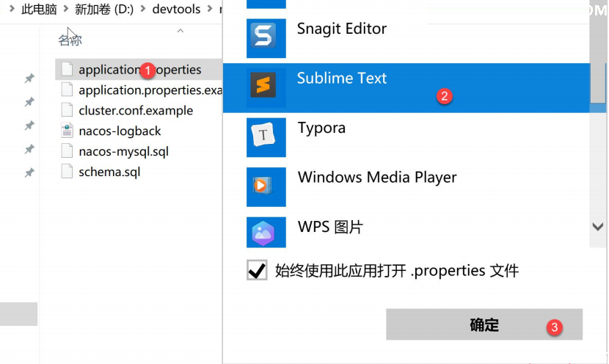
Task: Confirm with the 确定 button
Action: pyautogui.click(x=484, y=324)
